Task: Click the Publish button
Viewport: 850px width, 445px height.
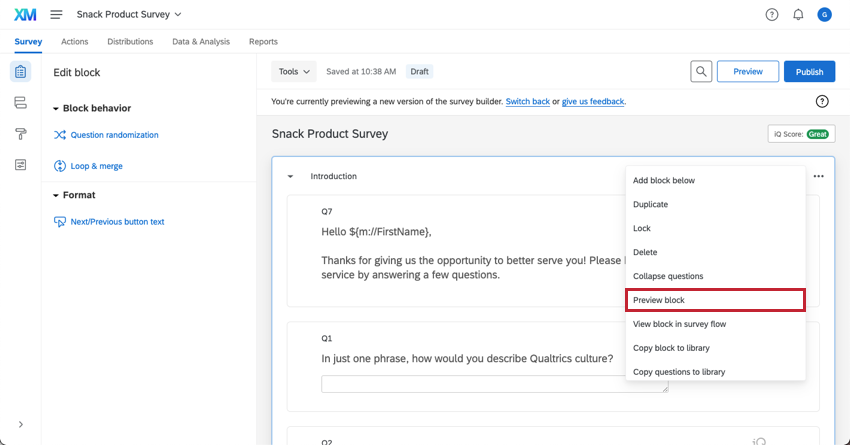Action: point(809,72)
